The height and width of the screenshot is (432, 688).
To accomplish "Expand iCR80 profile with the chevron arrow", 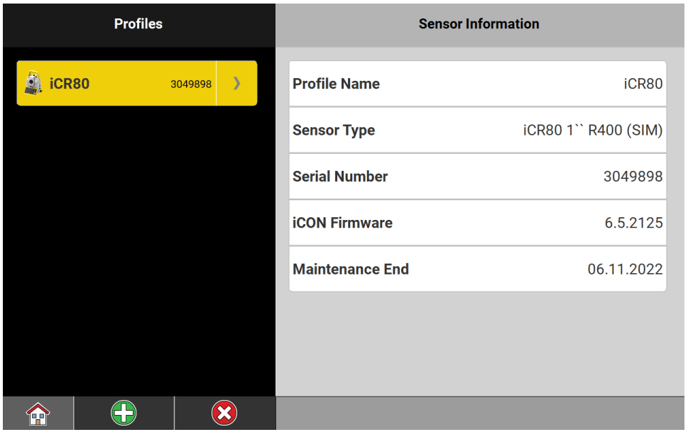I will point(237,83).
